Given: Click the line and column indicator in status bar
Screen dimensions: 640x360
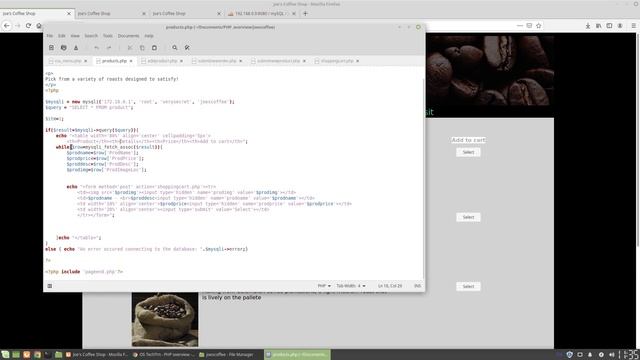Looking at the screenshot, I should pos(389,286).
